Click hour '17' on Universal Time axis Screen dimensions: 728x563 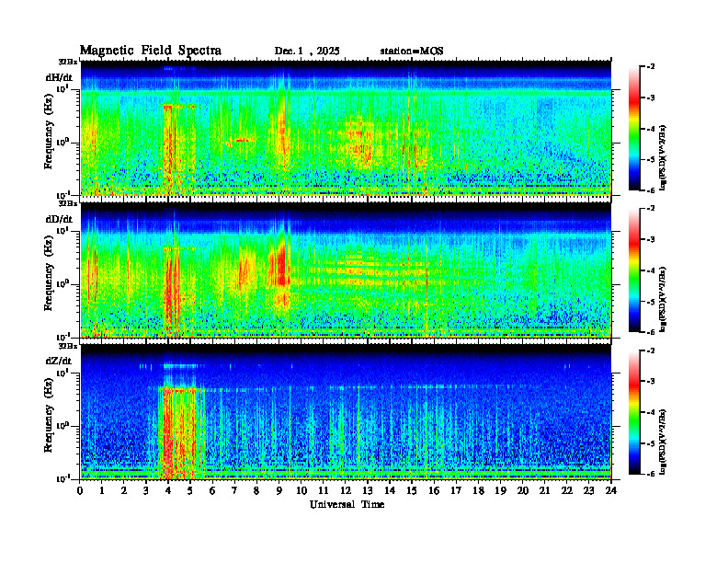coord(456,490)
